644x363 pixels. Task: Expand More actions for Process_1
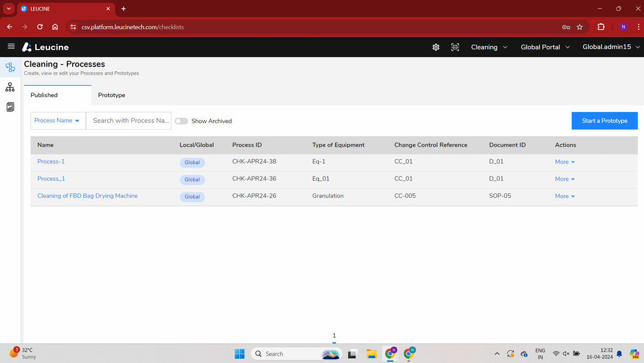(565, 179)
